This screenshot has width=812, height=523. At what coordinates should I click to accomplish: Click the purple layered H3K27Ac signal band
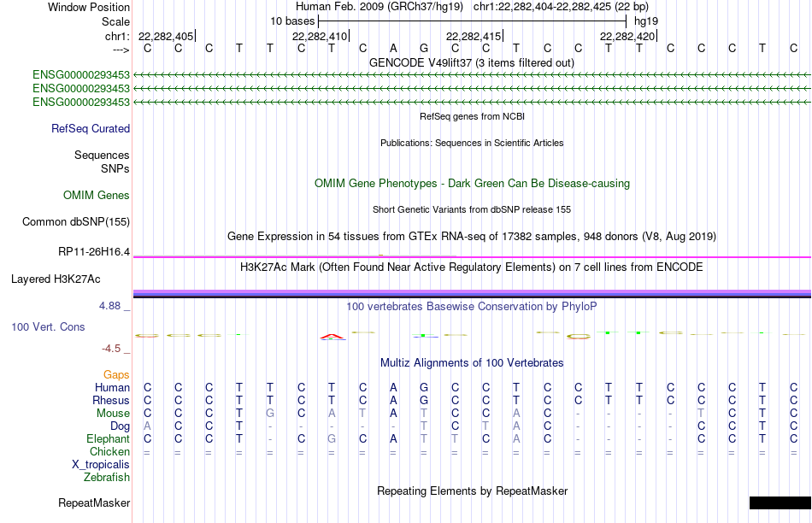pos(472,293)
